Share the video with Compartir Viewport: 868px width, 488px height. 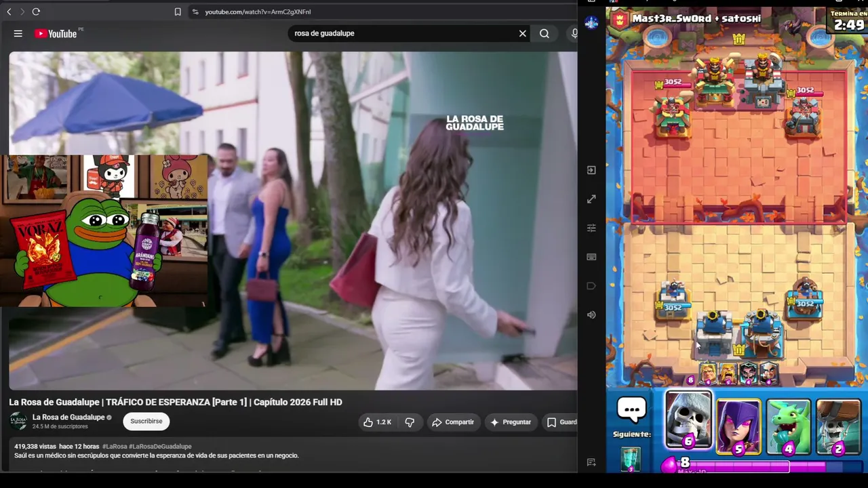point(452,422)
